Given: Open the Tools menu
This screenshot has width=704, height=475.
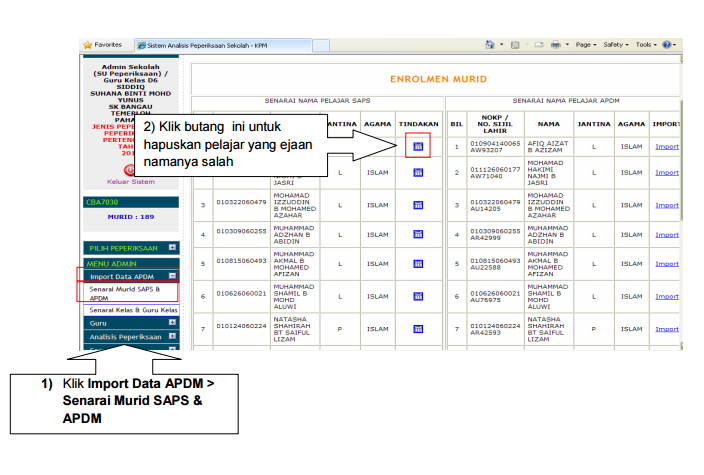Looking at the screenshot, I should [x=646, y=45].
